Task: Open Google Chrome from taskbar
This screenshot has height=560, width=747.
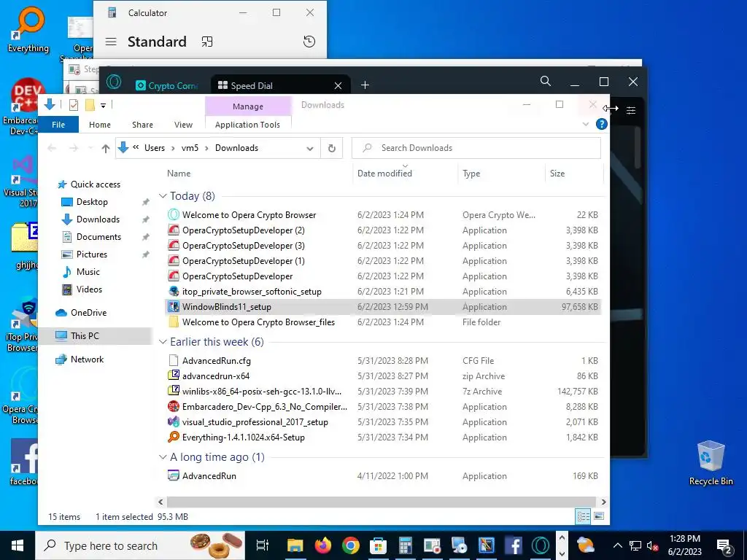Action: [351, 545]
